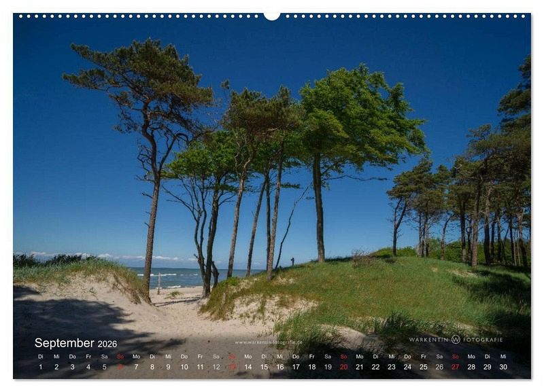Select the red Sunday date 20
This screenshot has height=392, width=544.
tap(344, 367)
